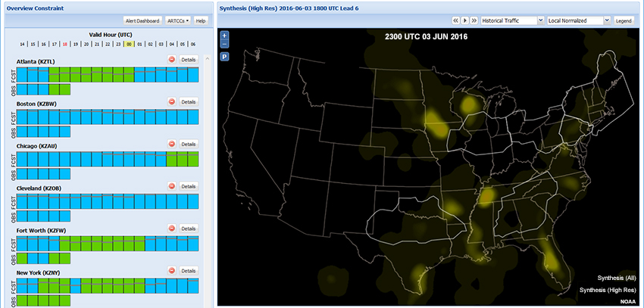
Task: Select valid hour 03 UTC
Action: click(161, 45)
